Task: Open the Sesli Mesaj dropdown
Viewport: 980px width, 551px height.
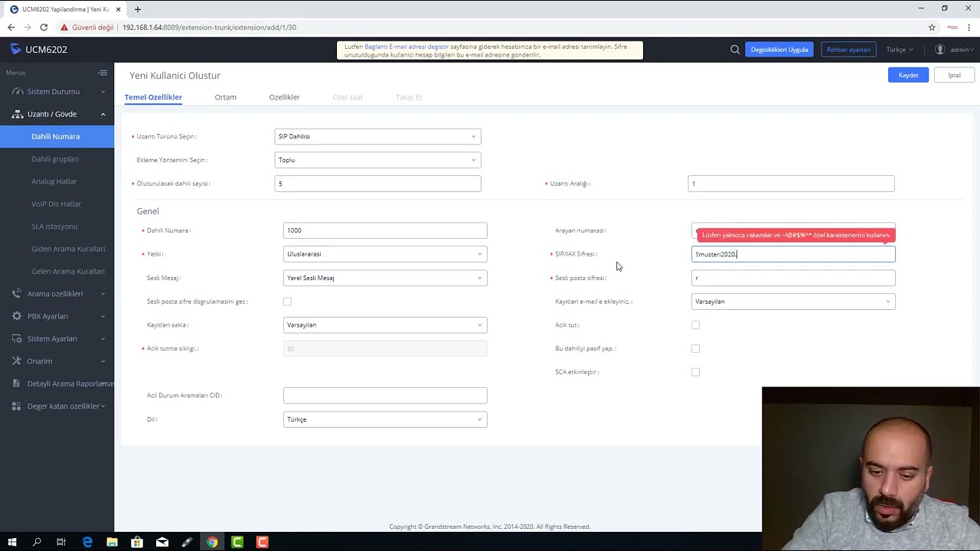Action: (x=385, y=278)
